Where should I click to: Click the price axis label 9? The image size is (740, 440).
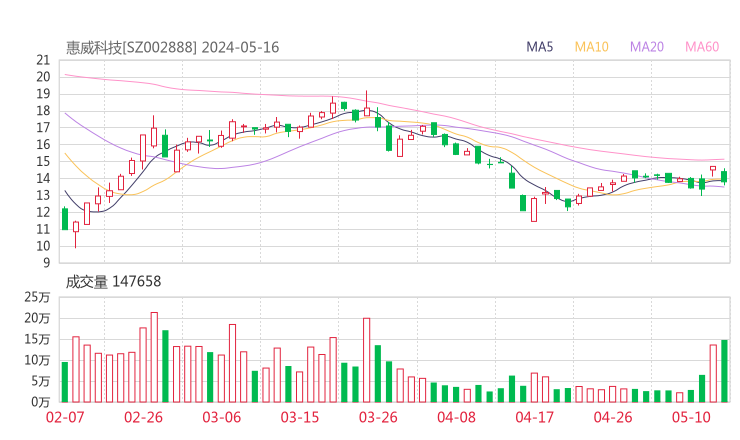click(46, 263)
